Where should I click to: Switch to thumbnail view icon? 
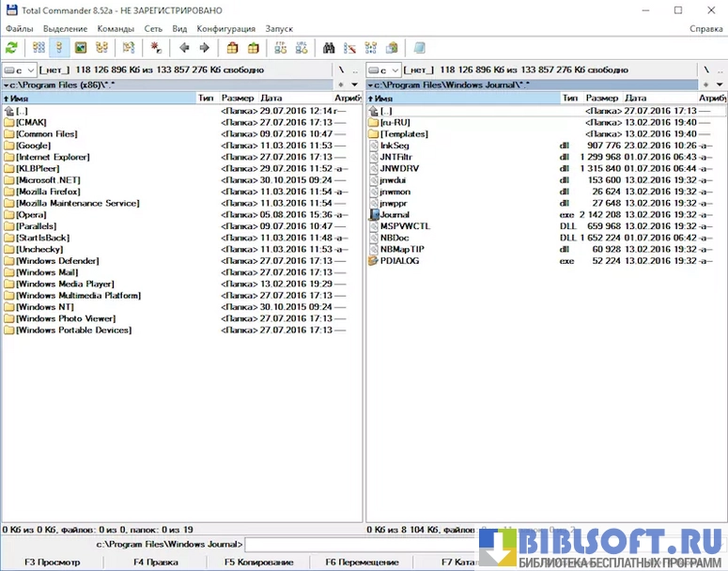click(x=81, y=48)
